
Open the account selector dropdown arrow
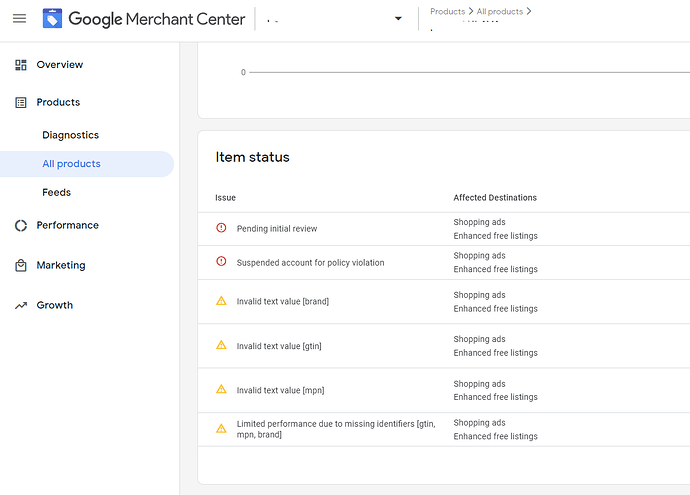pyautogui.click(x=398, y=18)
